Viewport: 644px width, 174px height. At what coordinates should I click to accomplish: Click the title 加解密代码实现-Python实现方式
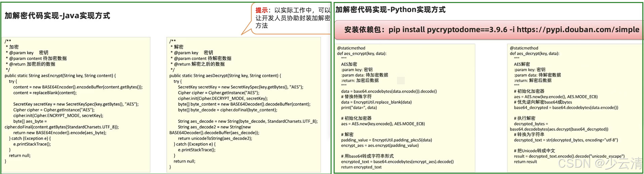click(x=390, y=9)
